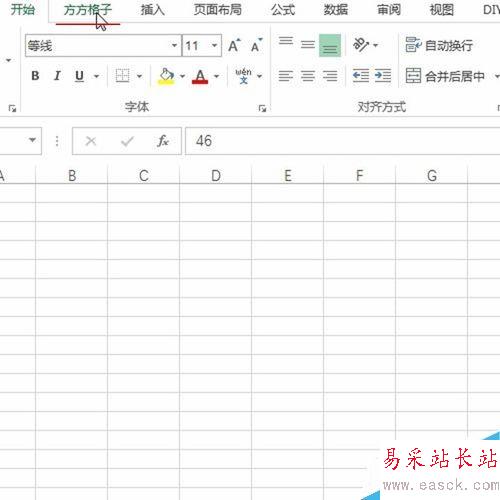The image size is (500, 500).
Task: Open underline style dropdown arrow
Action: tap(96, 76)
